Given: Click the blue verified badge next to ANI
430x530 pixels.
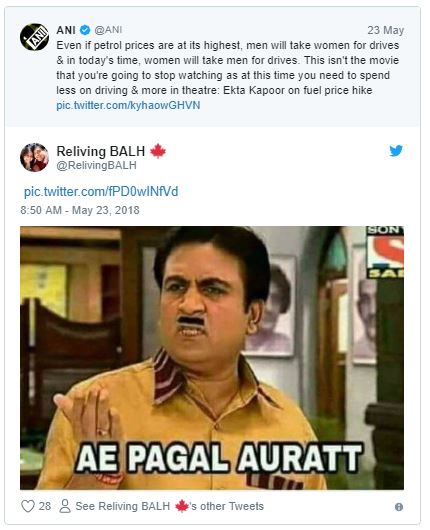Looking at the screenshot, I should (85, 30).
